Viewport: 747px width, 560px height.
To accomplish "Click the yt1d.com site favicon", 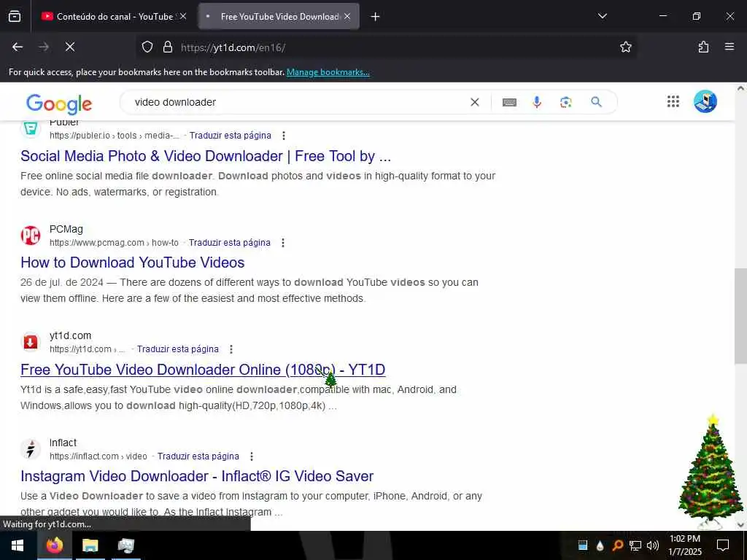I will [x=31, y=342].
